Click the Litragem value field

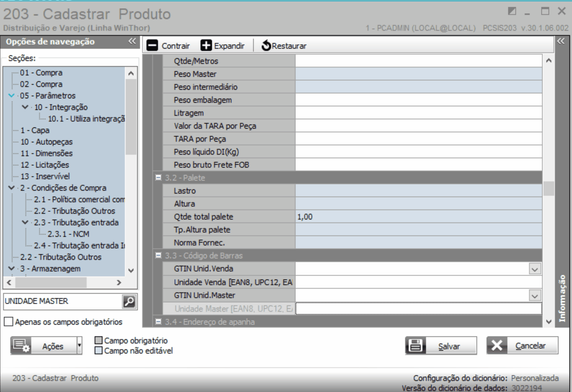point(418,113)
